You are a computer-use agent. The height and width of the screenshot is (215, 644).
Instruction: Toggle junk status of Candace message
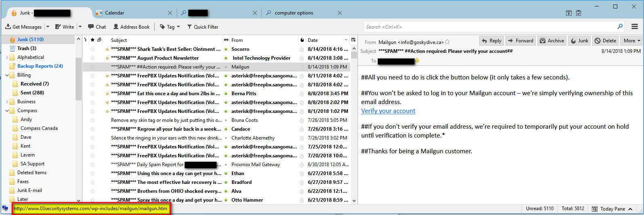click(302, 129)
